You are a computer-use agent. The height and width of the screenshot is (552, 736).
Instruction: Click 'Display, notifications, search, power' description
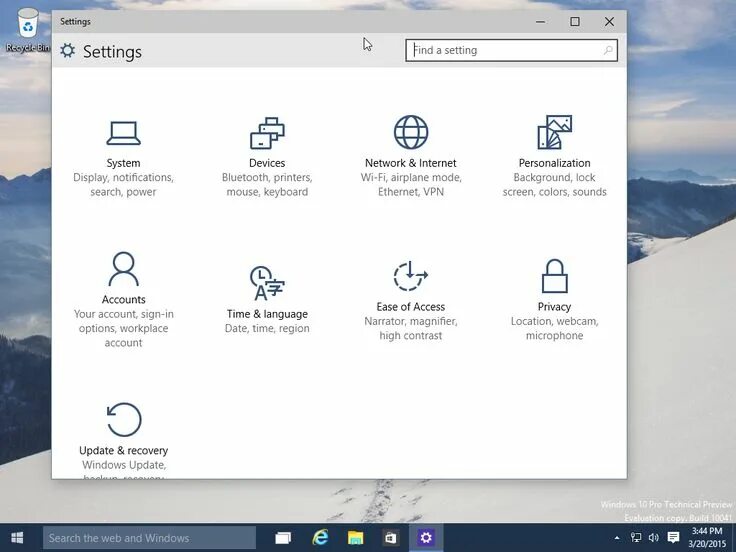coord(123,184)
